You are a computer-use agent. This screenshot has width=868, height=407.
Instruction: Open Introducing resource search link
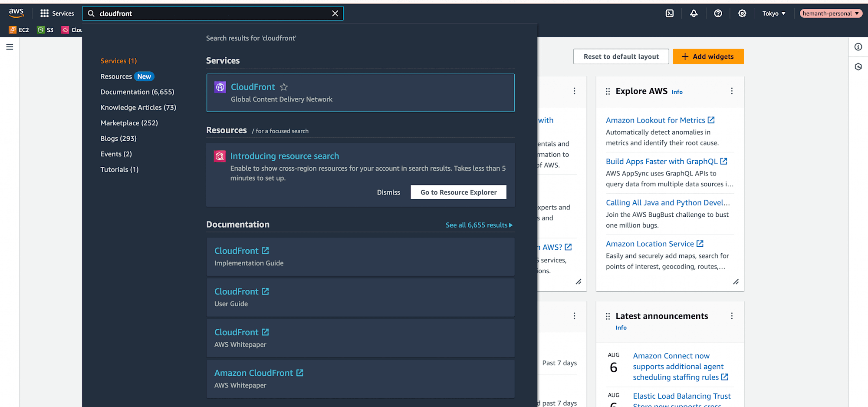click(284, 156)
